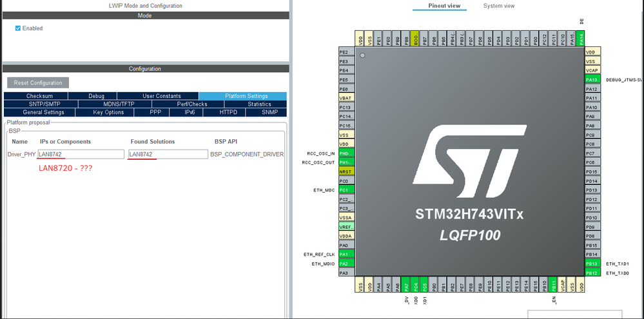Click the PE6 pin
The height and width of the screenshot is (319, 644).
(346, 89)
